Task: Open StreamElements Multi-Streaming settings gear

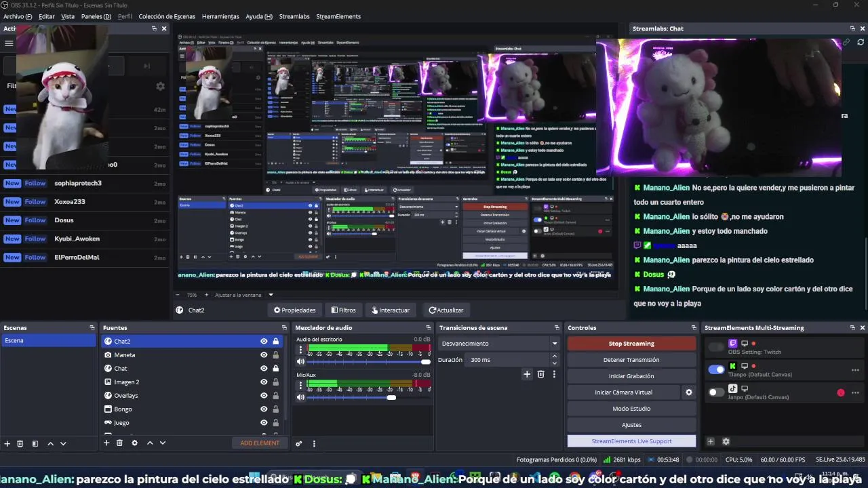Action: click(726, 441)
